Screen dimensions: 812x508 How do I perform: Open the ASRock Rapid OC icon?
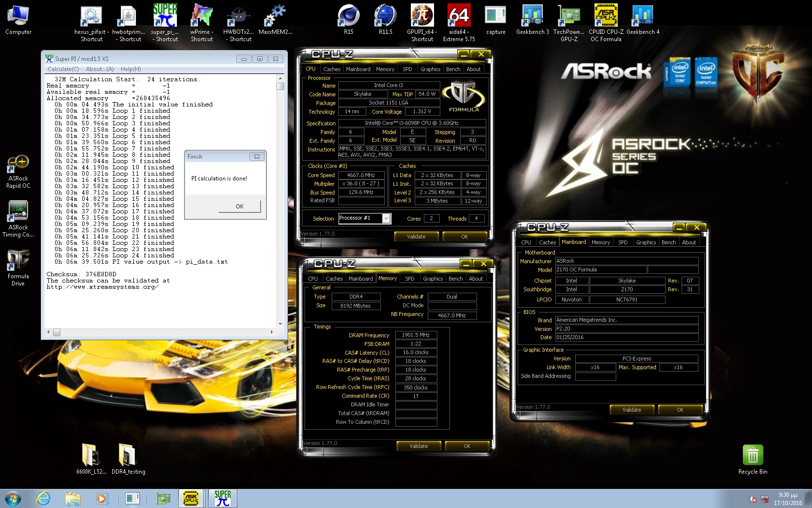pyautogui.click(x=18, y=172)
